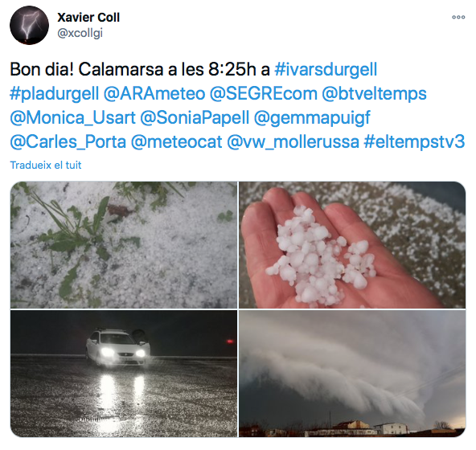View the hailstones in hand photo
Viewport: 476px width, 450px height.
pyautogui.click(x=352, y=245)
